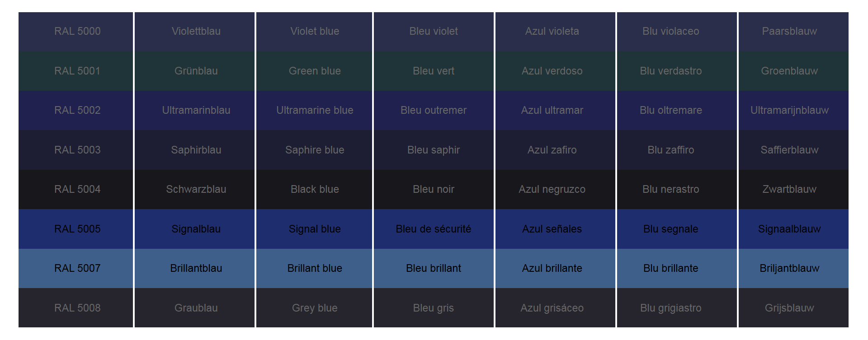The image size is (868, 340).
Task: Select the Paarsblauw cell
Action: (789, 32)
